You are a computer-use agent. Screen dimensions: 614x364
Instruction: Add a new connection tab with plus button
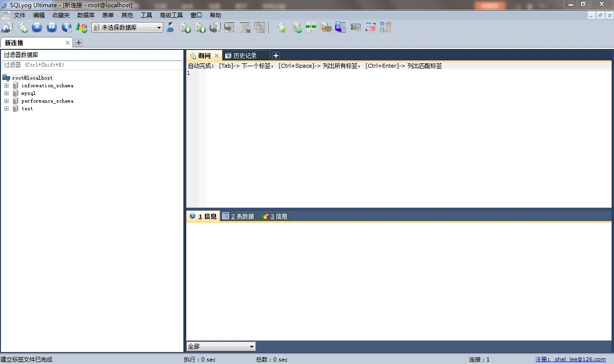click(79, 43)
